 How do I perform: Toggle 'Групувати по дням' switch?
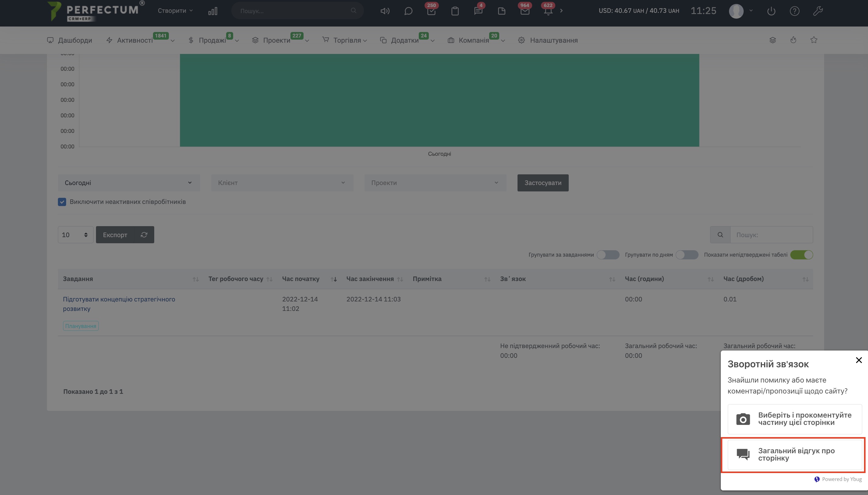(x=687, y=255)
